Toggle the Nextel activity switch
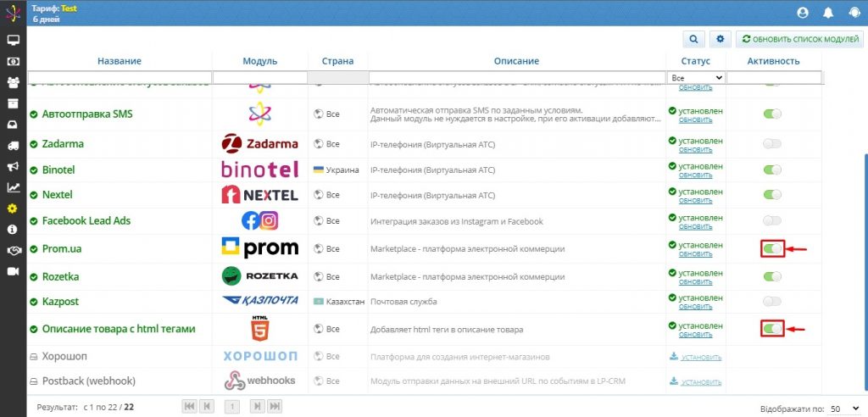Image resolution: width=868 pixels, height=417 pixels. click(x=772, y=195)
